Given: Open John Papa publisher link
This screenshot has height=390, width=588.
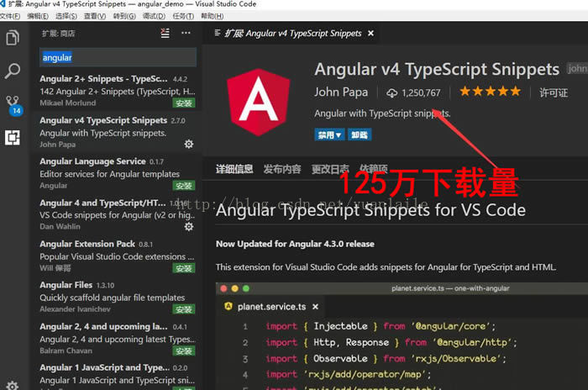Looking at the screenshot, I should point(341,92).
